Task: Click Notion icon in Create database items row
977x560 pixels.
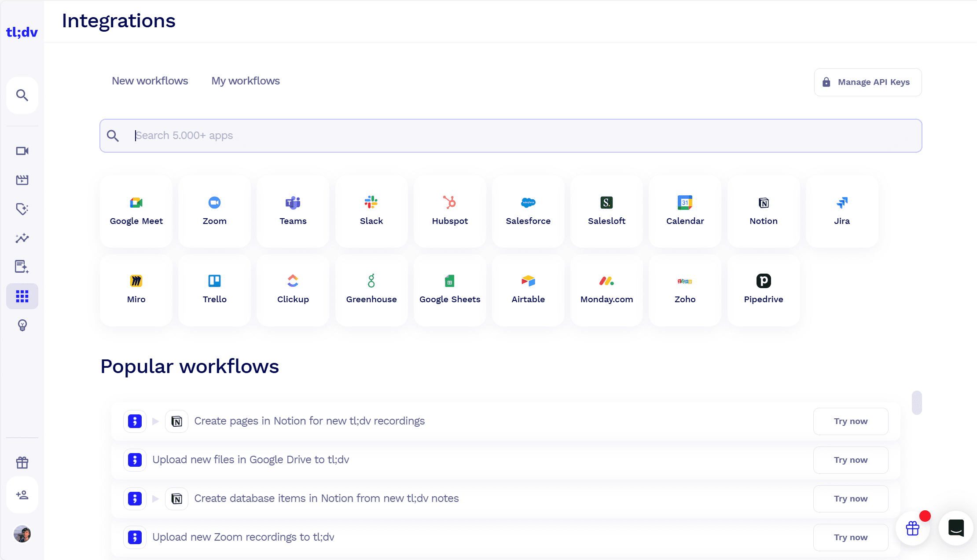Action: [176, 499]
